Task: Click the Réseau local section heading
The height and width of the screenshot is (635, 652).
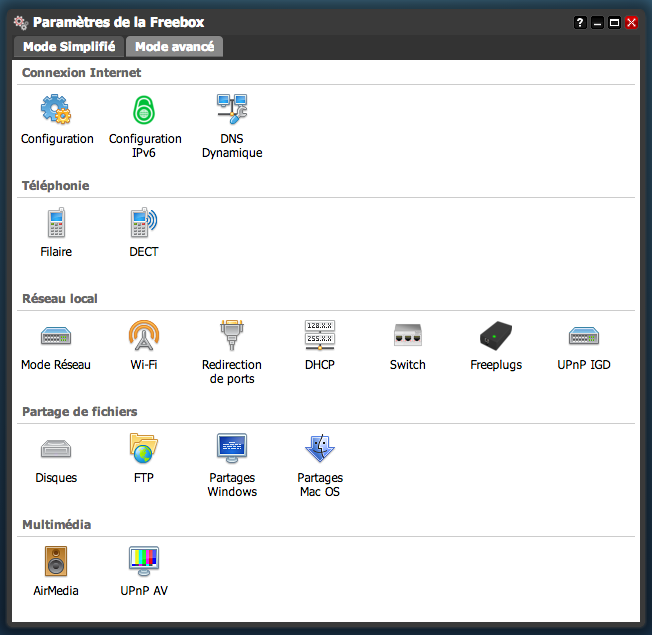Action: pyautogui.click(x=60, y=299)
